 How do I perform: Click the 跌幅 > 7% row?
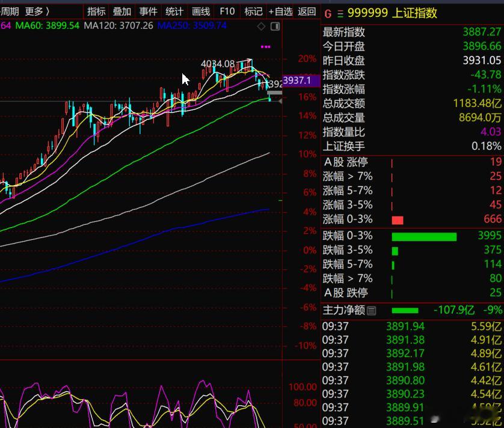412,278
